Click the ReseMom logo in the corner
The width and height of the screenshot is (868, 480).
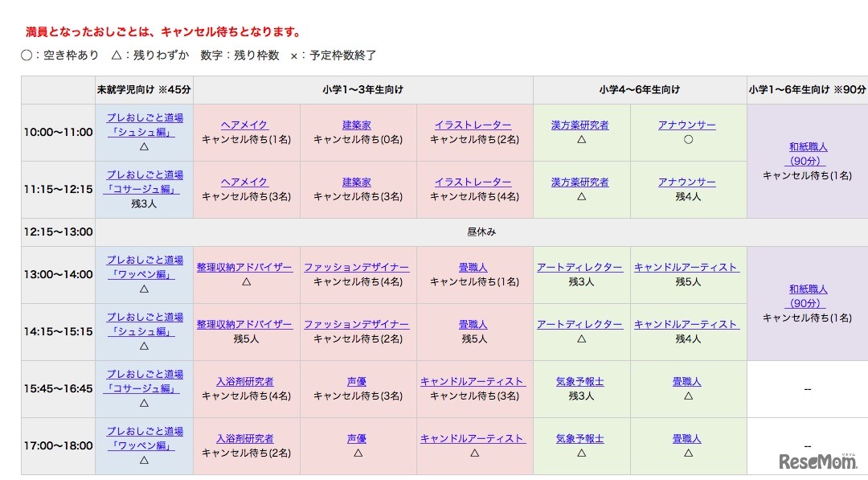(x=820, y=462)
